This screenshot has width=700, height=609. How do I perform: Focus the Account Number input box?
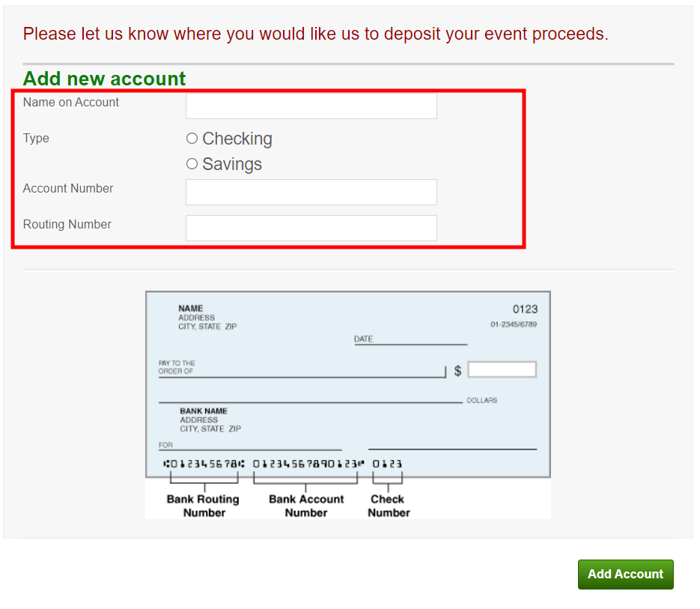coord(311,192)
